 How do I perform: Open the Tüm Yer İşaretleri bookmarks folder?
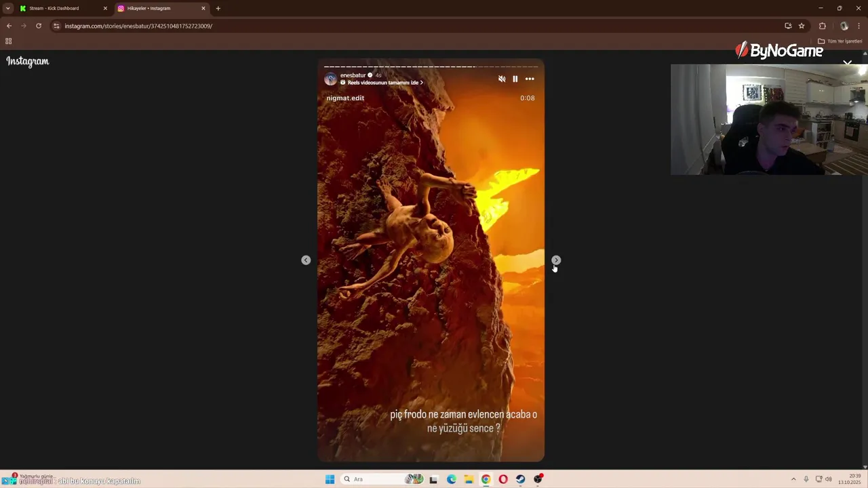click(x=840, y=41)
